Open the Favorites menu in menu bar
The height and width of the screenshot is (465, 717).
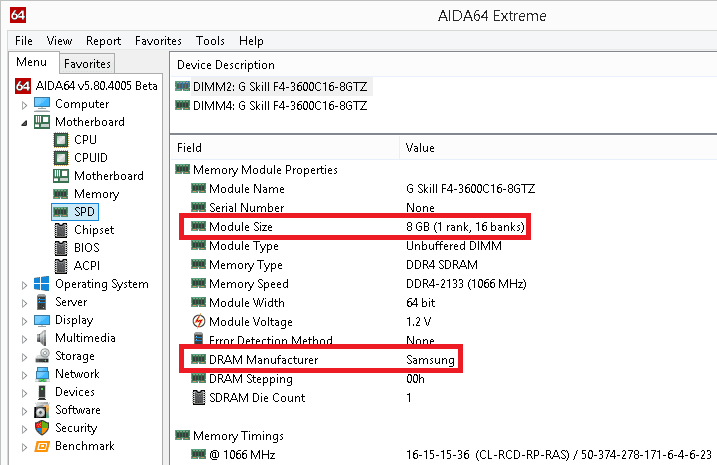158,41
